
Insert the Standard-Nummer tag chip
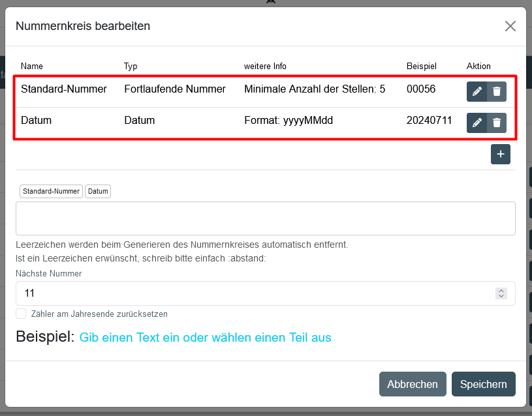[x=51, y=191]
